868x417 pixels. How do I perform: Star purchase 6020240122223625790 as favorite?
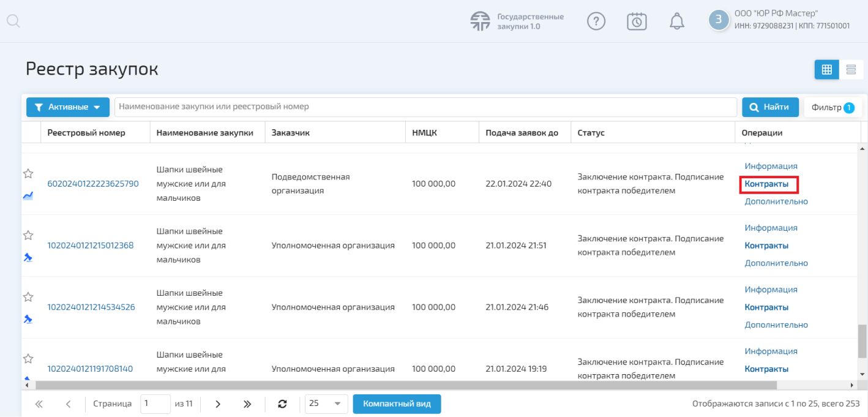tap(28, 174)
